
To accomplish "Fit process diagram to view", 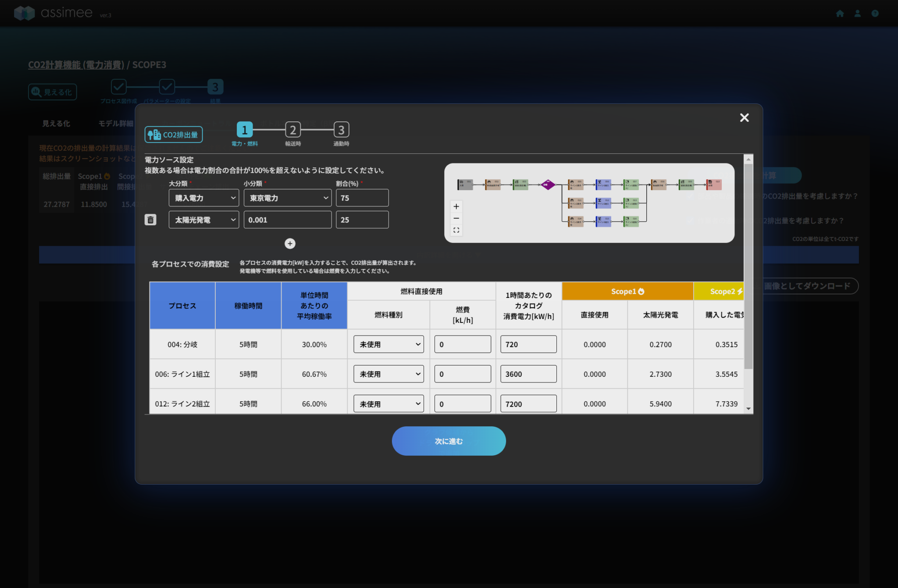I will click(x=456, y=230).
